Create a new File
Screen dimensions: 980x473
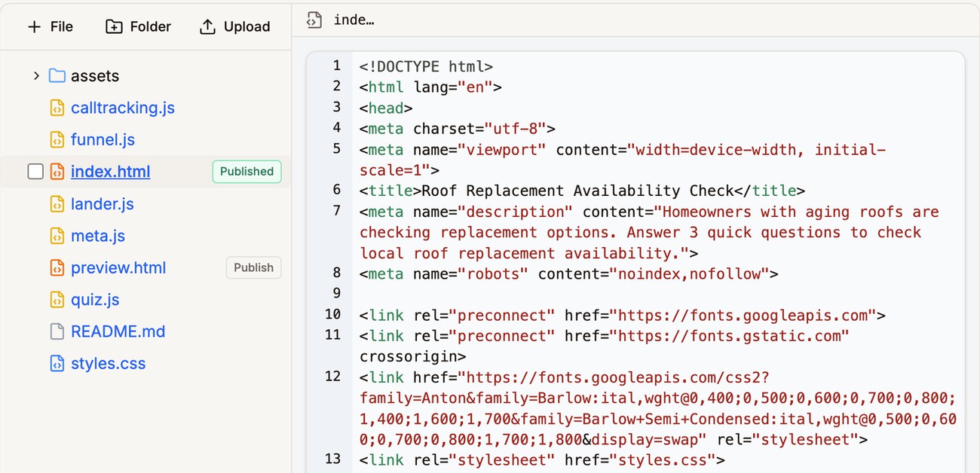50,26
